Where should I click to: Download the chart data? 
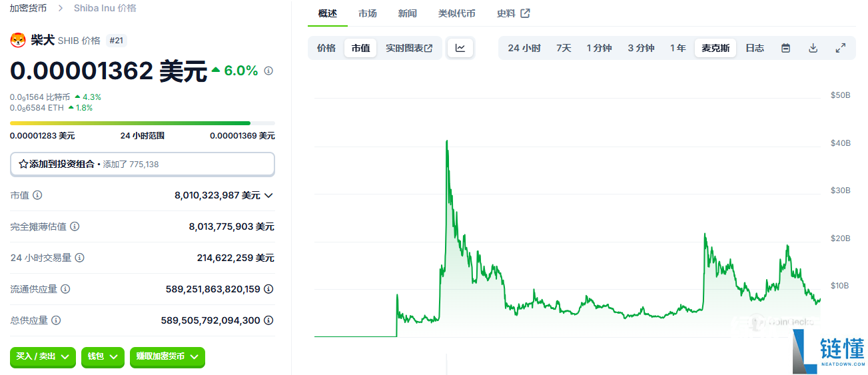[813, 48]
